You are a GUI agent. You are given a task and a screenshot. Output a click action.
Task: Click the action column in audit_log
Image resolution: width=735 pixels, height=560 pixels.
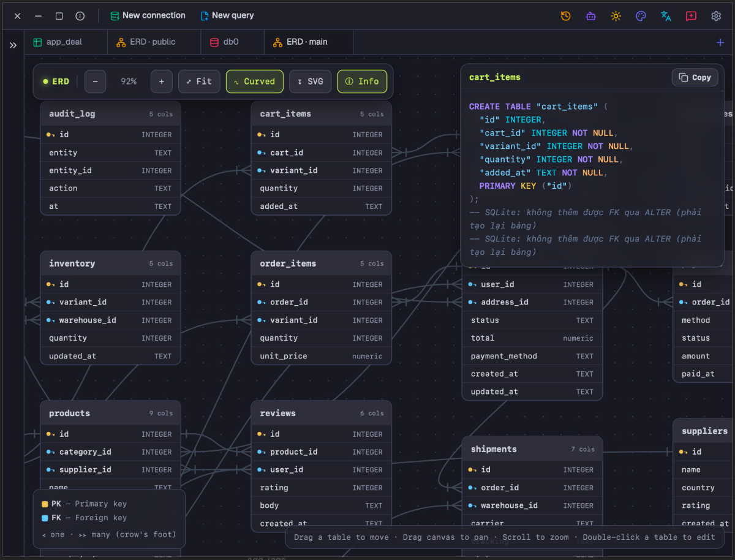110,188
